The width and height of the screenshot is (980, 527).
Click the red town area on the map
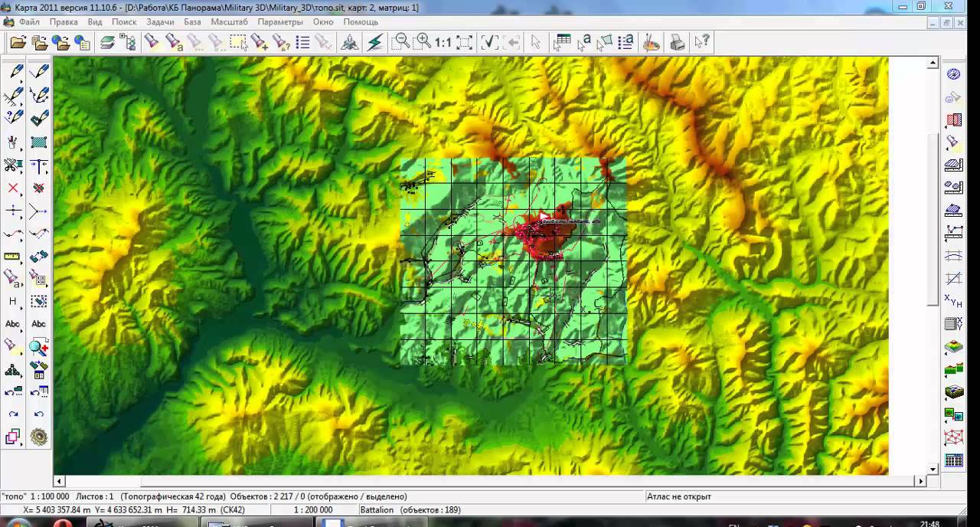coord(548,232)
